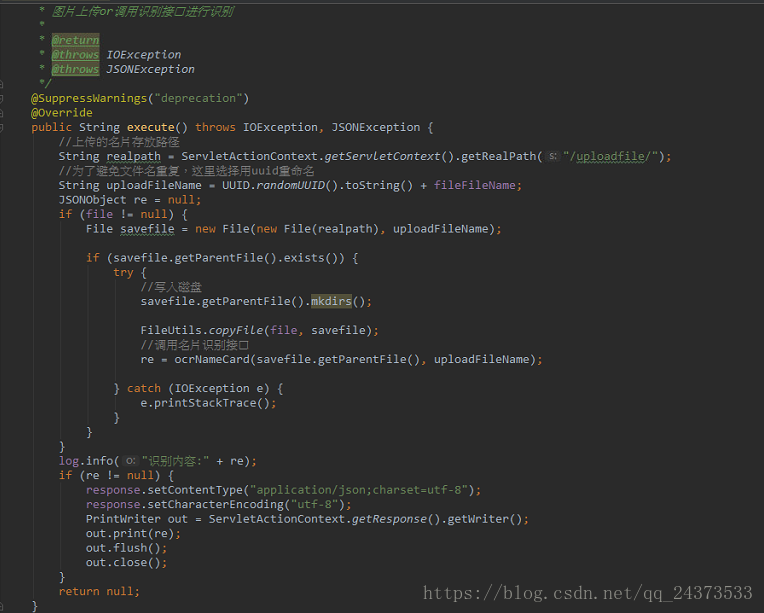Click the @return Javadoc tag
764x613 pixels.
click(x=76, y=40)
